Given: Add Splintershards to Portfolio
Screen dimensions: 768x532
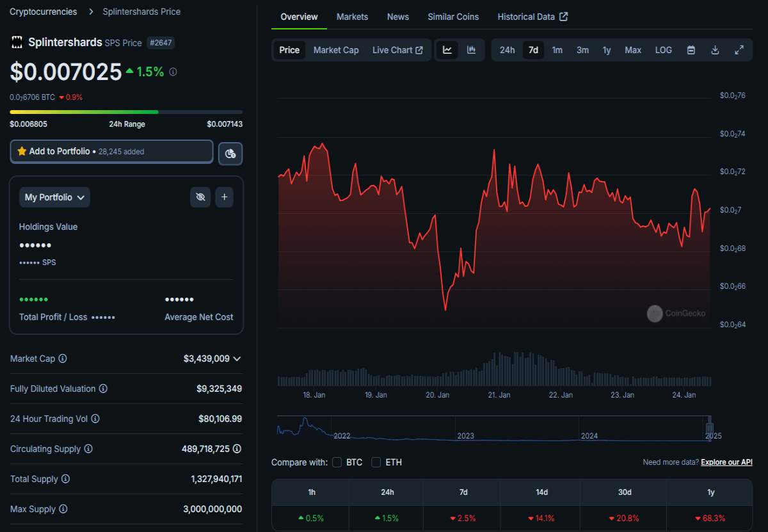Looking at the screenshot, I should (111, 152).
